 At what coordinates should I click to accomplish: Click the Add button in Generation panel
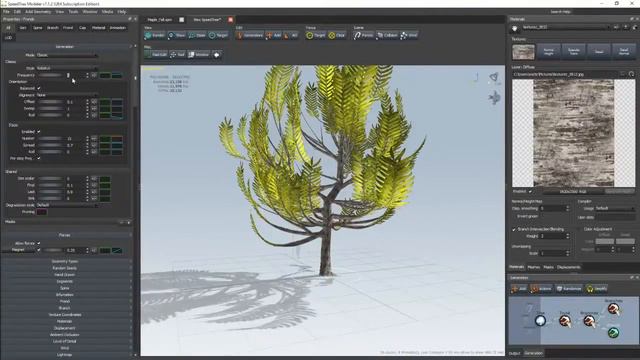coord(519,289)
